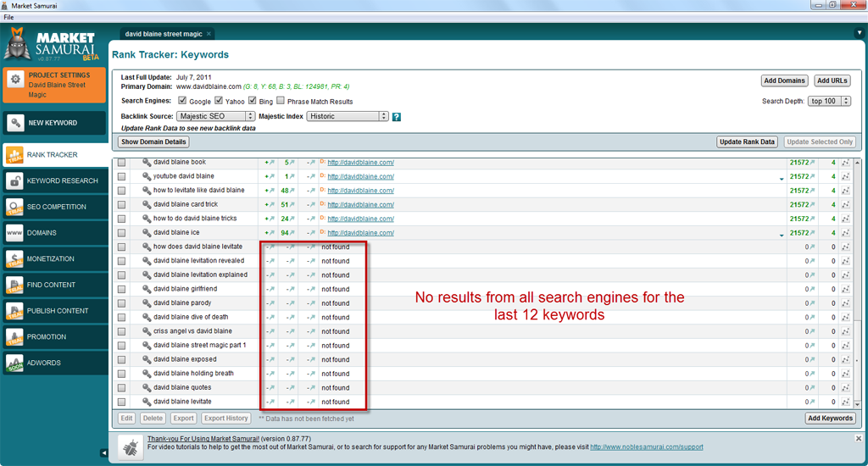Open the Promotion module
This screenshot has height=466, width=868.
pyautogui.click(x=54, y=337)
